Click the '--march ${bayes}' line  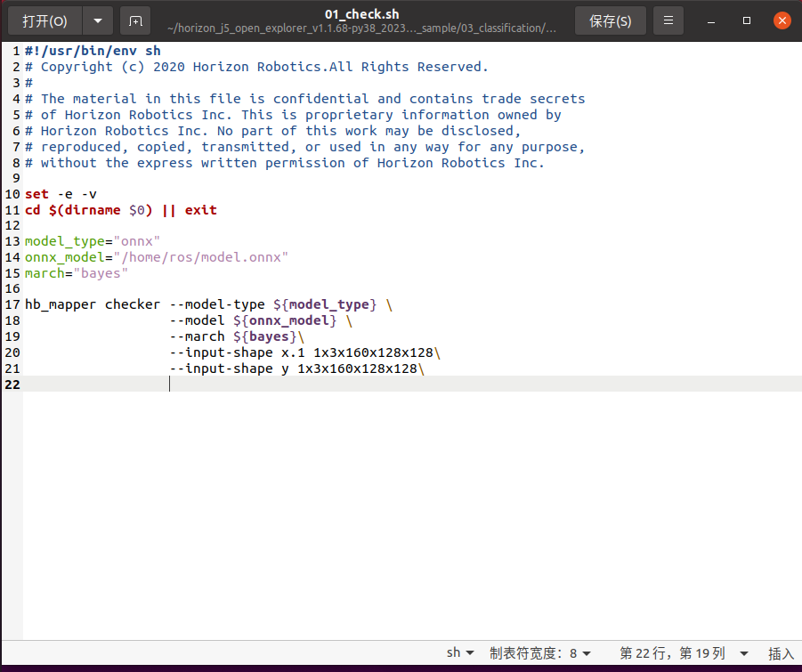tap(237, 336)
